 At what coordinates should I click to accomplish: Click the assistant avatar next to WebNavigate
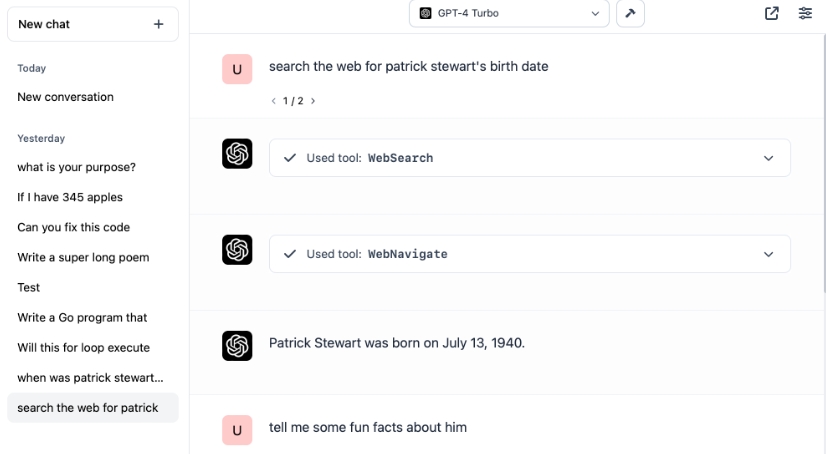tap(237, 250)
